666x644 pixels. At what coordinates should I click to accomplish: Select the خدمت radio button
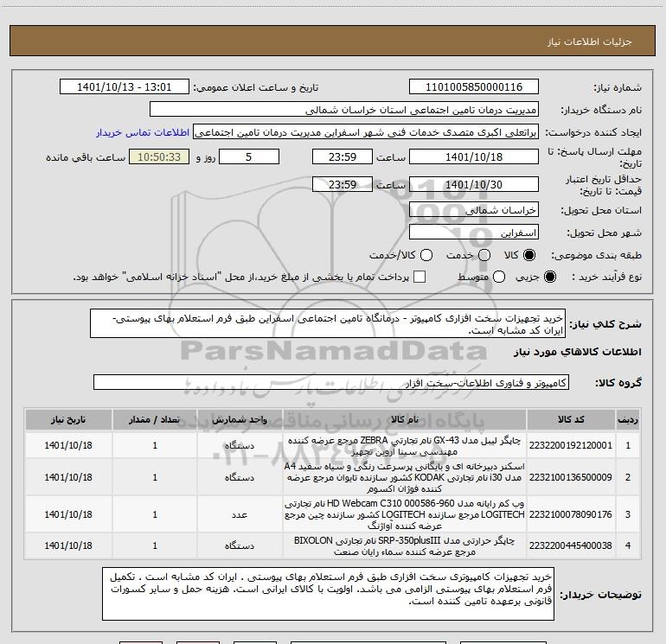pos(484,255)
